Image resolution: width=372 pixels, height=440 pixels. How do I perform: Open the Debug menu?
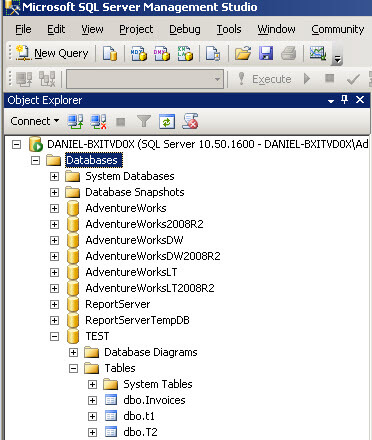(185, 29)
